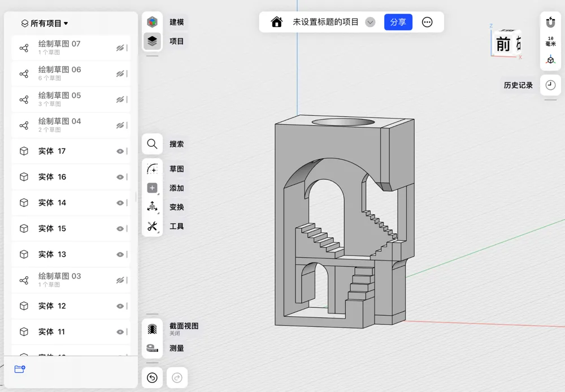Click the cube icon of 实体 11
565x392 pixels.
[24, 332]
